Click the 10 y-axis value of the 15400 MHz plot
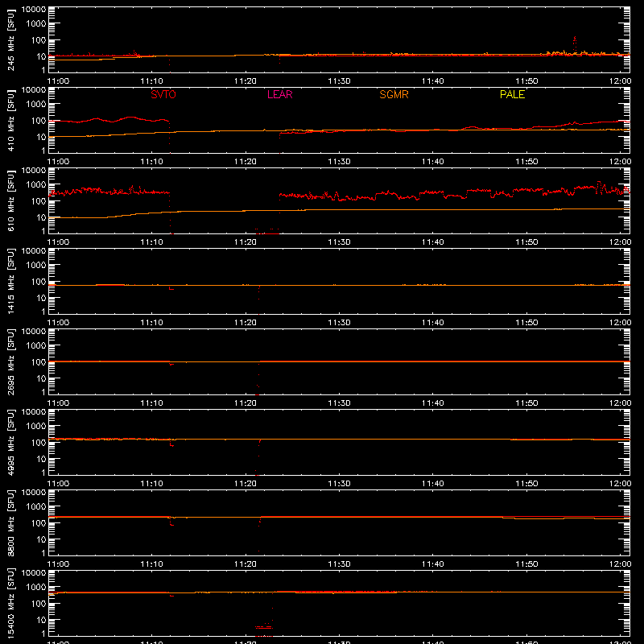The width and height of the screenshot is (644, 644). 41,620
